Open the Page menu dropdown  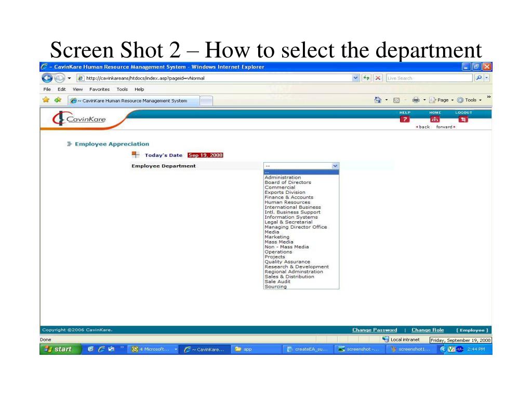tap(442, 100)
